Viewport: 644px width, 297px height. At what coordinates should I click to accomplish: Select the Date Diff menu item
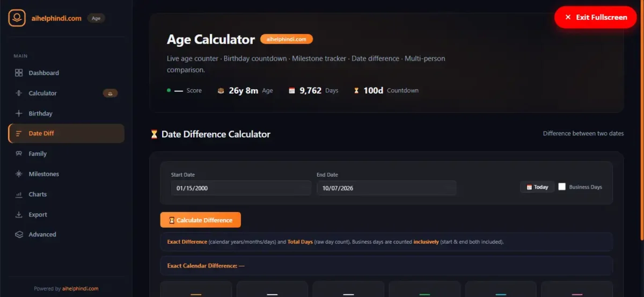point(66,134)
